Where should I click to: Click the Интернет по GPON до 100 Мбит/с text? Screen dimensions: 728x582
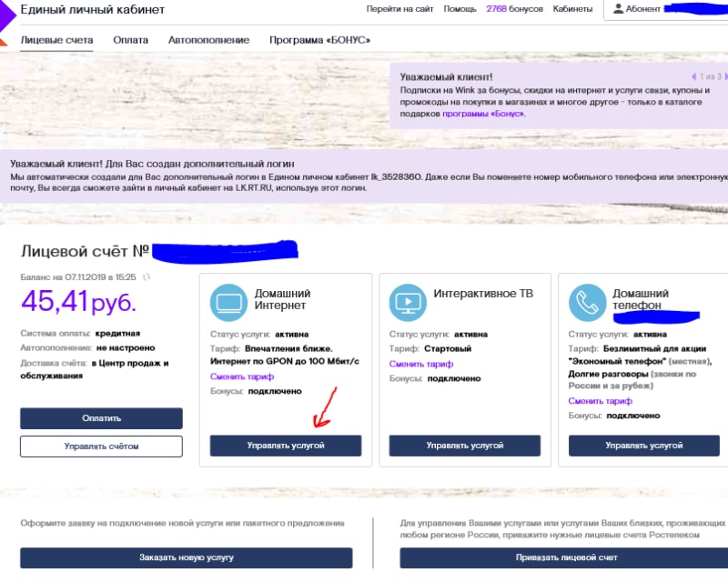click(x=285, y=361)
